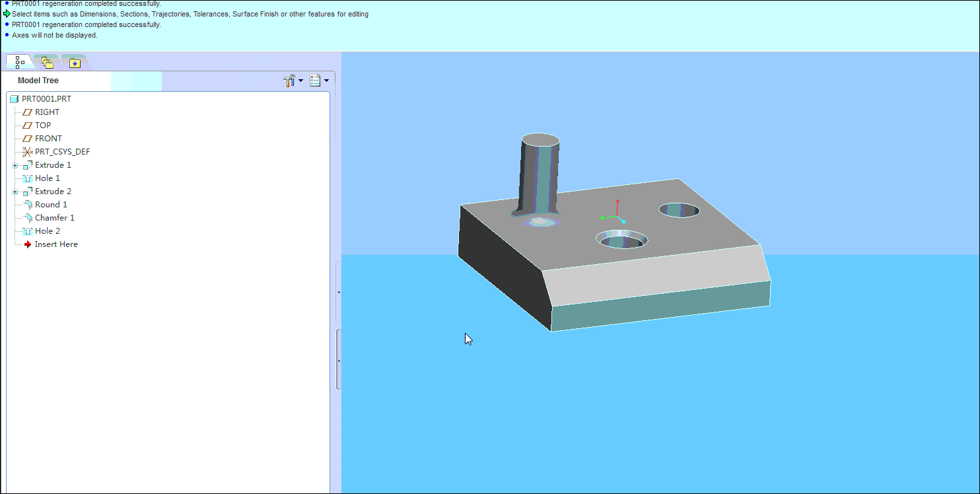Select the Hole 2 feature icon

(27, 231)
